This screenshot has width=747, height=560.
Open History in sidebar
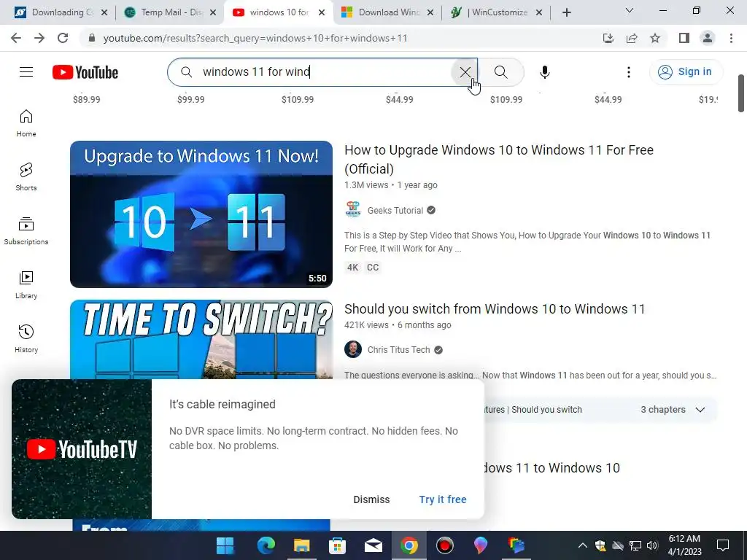pos(26,338)
